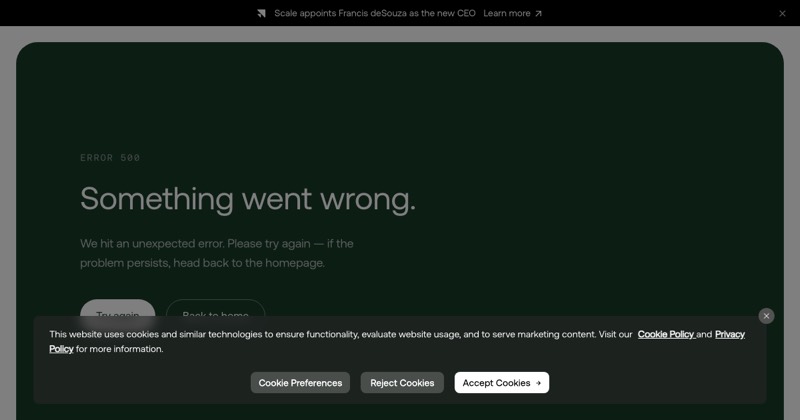Click the ERROR 500 label
This screenshot has width=800, height=420.
point(110,158)
